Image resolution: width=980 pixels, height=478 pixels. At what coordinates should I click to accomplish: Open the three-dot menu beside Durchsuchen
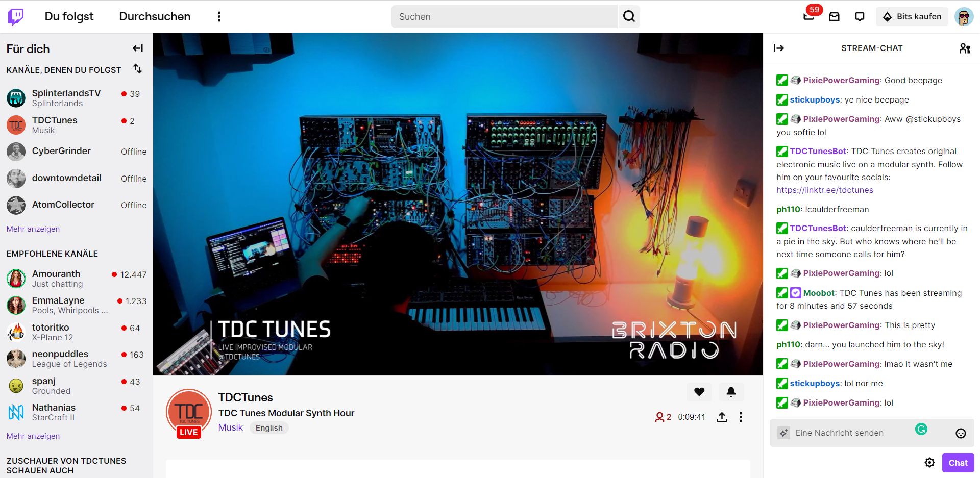219,17
